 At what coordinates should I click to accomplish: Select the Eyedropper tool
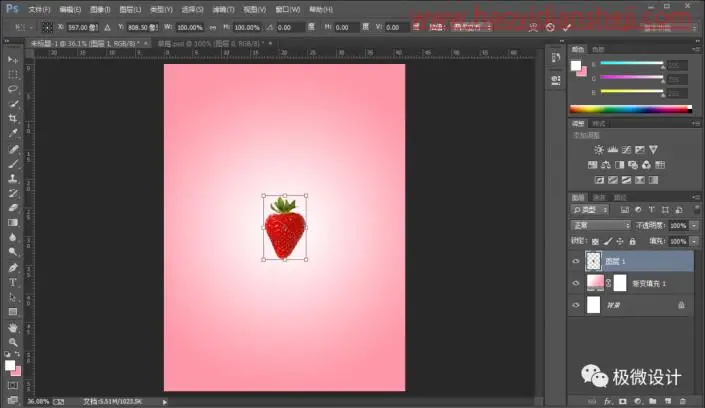click(x=13, y=134)
